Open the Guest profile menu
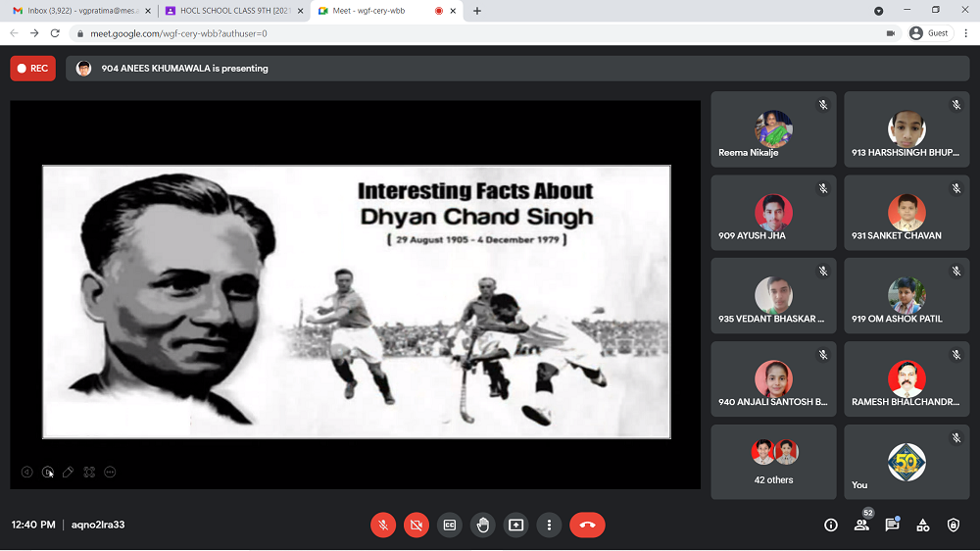Viewport: 980px width, 551px height. click(929, 33)
